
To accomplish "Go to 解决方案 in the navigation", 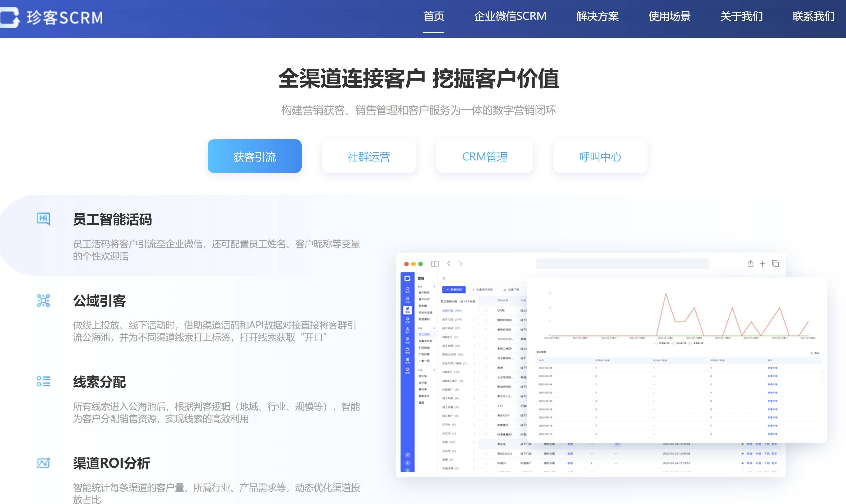I will click(597, 16).
